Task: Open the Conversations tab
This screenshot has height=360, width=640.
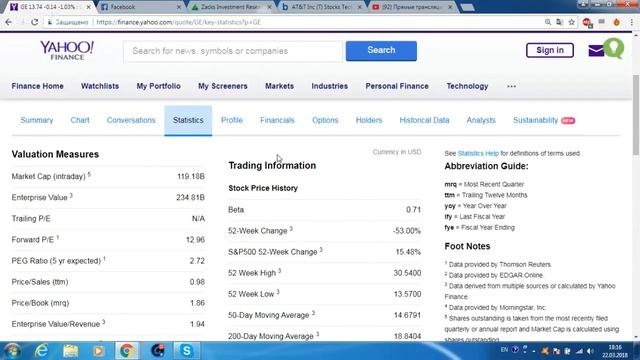Action: point(131,120)
